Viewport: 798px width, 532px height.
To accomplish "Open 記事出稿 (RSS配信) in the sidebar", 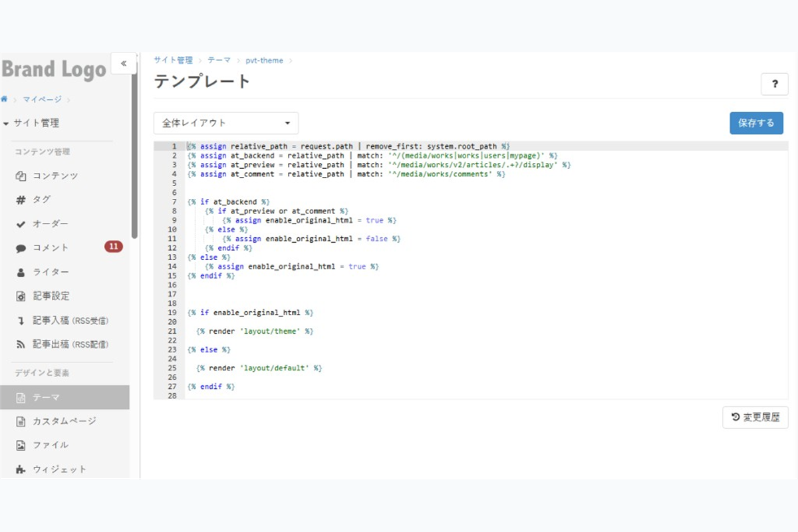I will pos(65,344).
